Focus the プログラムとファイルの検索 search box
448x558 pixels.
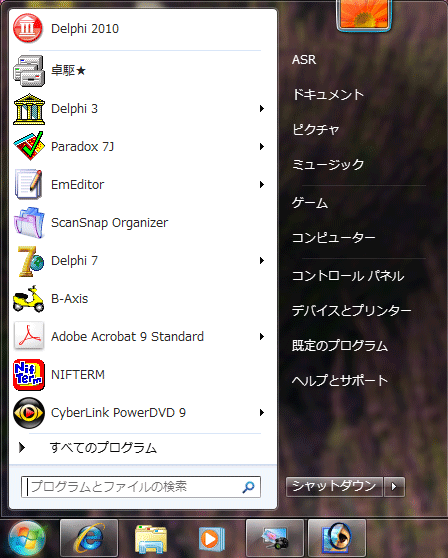pos(141,487)
